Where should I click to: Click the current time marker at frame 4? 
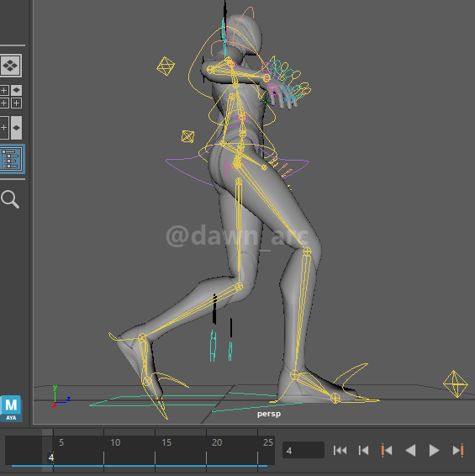point(51,457)
